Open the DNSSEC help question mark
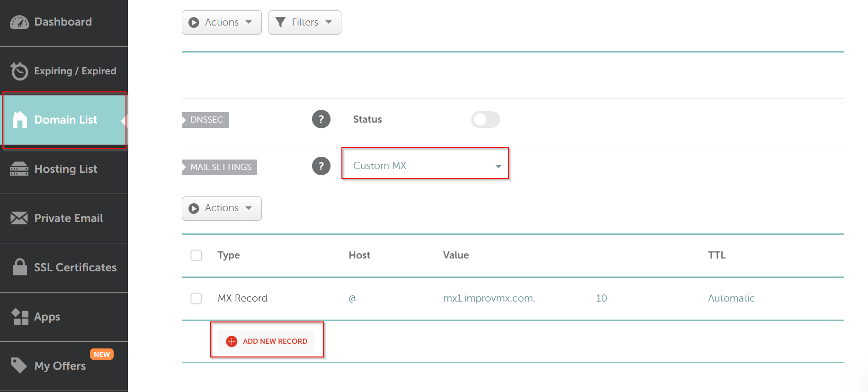This screenshot has height=392, width=868. [x=321, y=119]
